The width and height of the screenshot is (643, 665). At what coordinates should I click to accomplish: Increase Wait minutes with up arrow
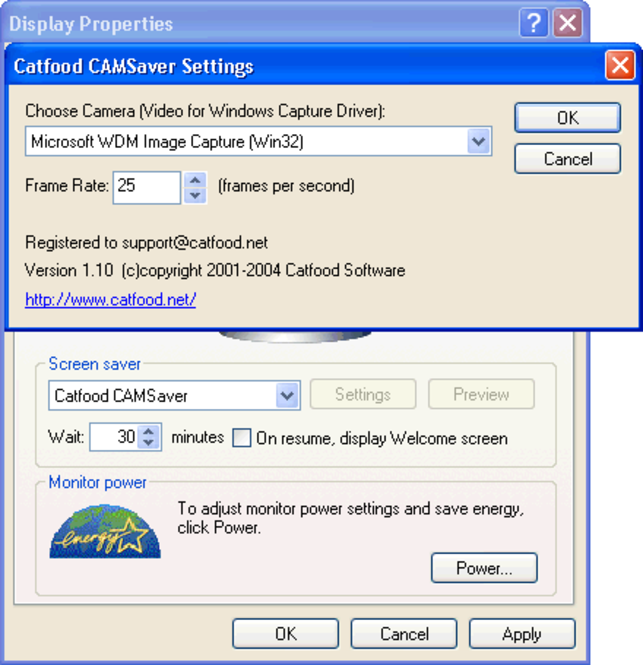click(x=149, y=431)
